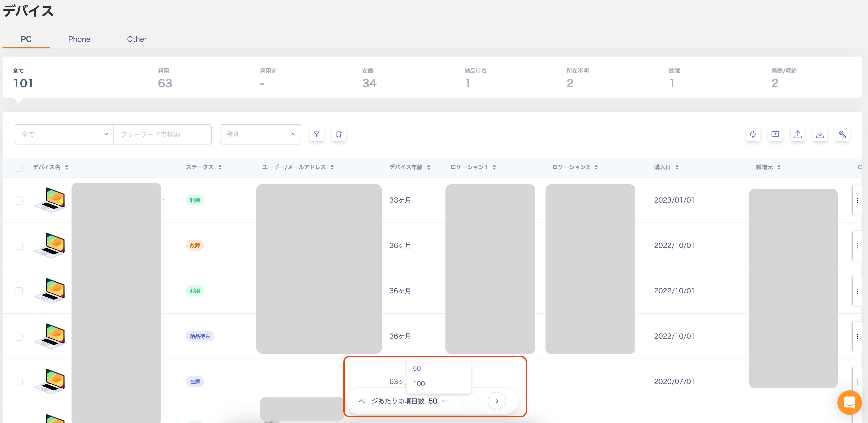Check the 故障 device row checkbox
The image size is (868, 423).
[19, 246]
